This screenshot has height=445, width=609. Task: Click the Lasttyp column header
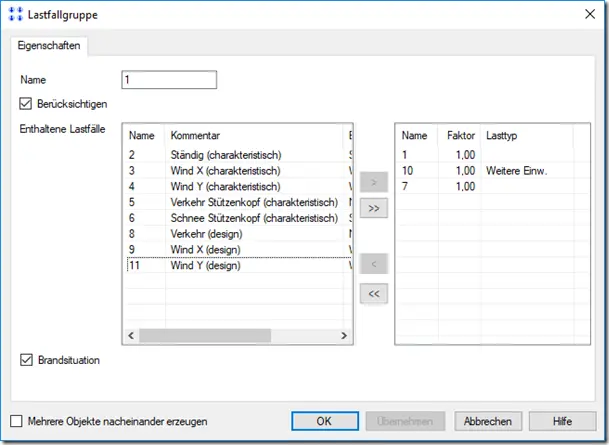[527, 136]
